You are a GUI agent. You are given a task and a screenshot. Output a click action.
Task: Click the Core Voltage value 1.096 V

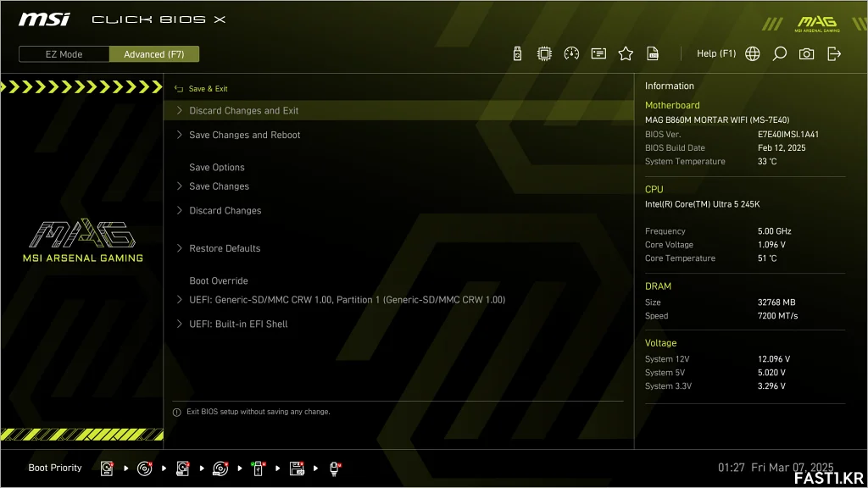[771, 245]
